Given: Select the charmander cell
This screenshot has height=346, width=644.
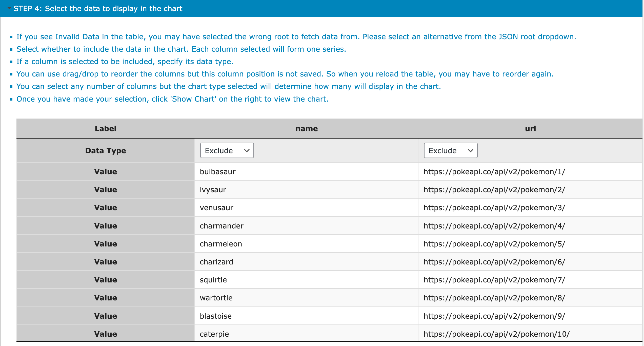Looking at the screenshot, I should coord(222,226).
